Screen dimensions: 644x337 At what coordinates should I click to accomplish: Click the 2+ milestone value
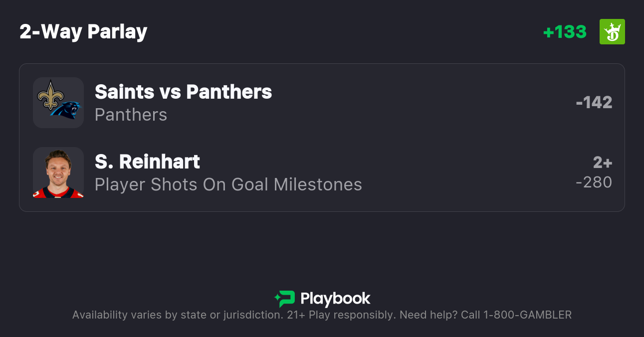coord(602,163)
